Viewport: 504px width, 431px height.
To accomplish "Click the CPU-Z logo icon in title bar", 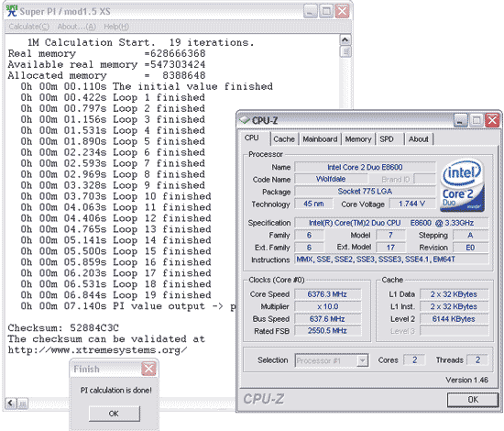I will click(245, 120).
